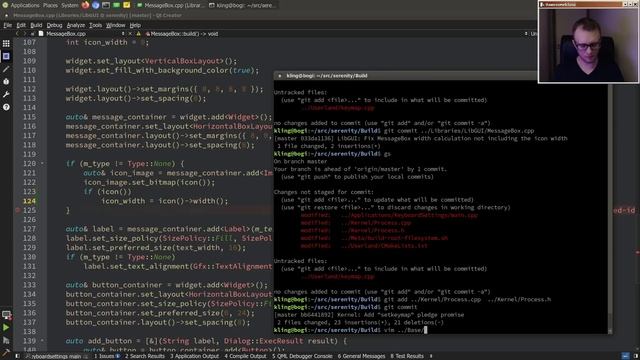Collapse code fold at line 139
The height and width of the screenshot is (360, 640).
[42, 341]
